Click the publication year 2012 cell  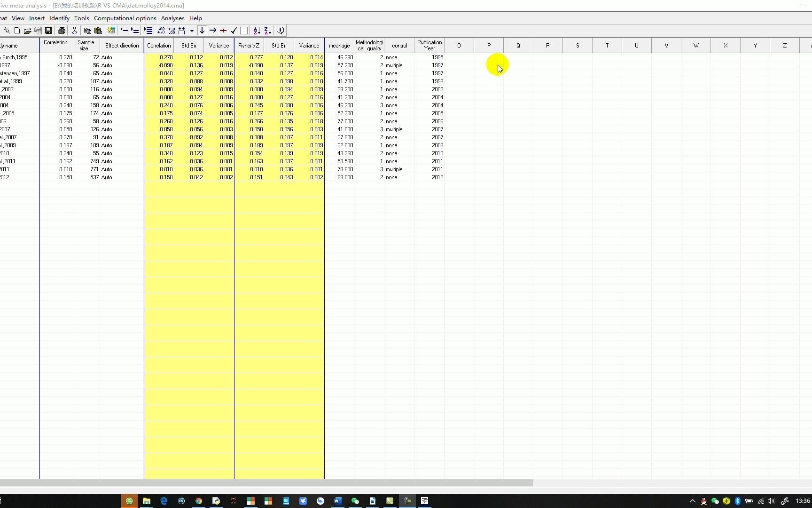coord(429,177)
